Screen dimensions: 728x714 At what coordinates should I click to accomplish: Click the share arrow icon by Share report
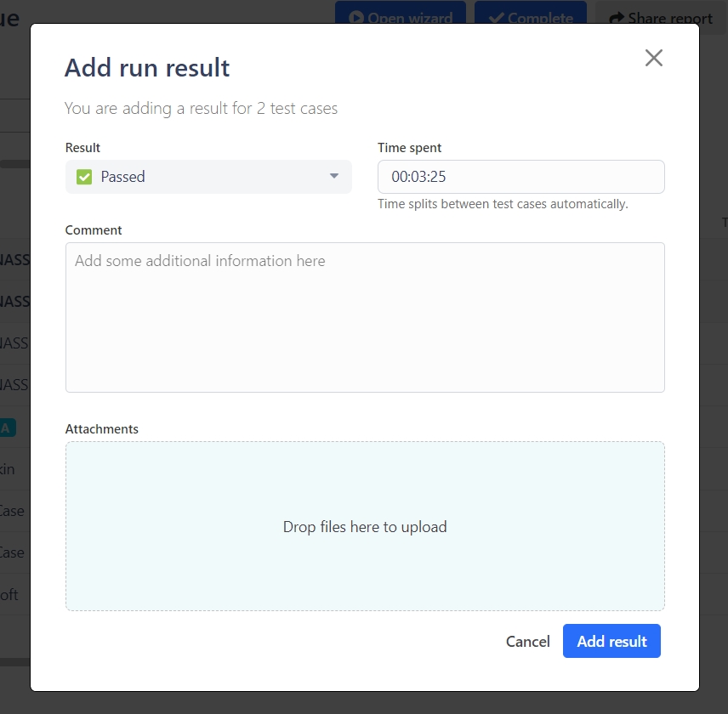point(617,18)
